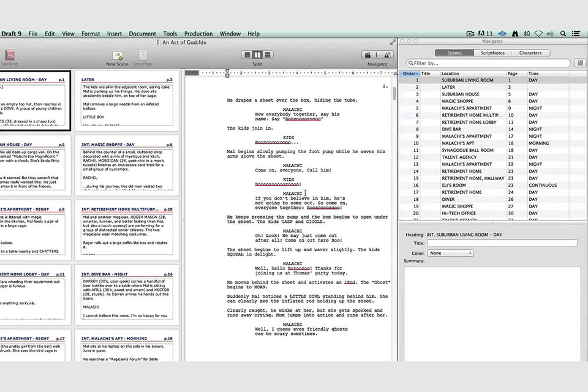Open Characters Navigator toolbar icon
Viewport: 588px width, 392px height.
pyautogui.click(x=388, y=55)
